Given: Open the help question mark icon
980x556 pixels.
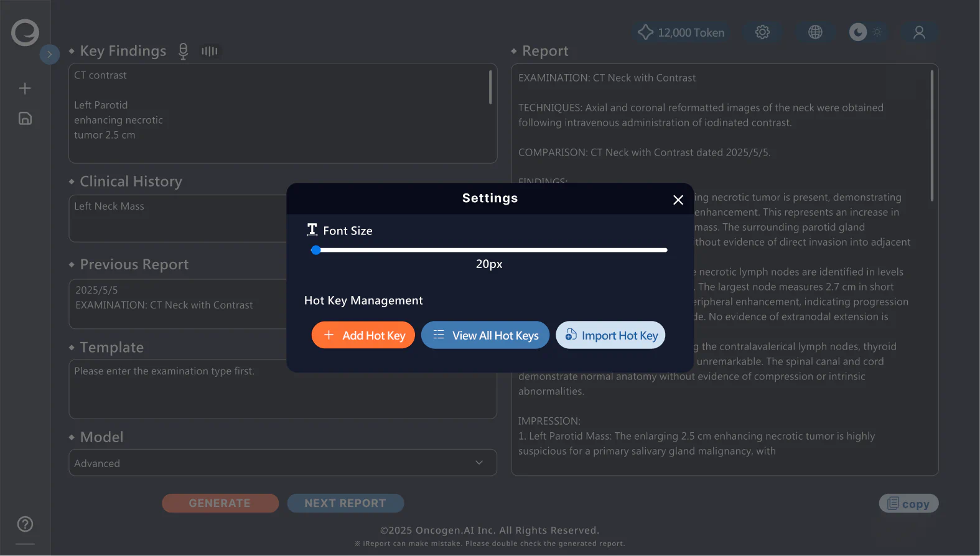Looking at the screenshot, I should point(25,524).
